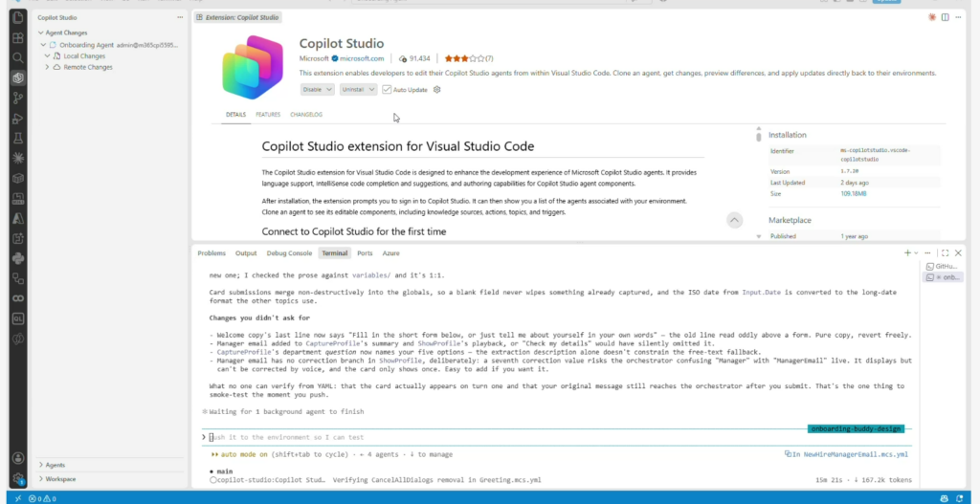This screenshot has height=504, width=980.
Task: Open terminal panel more actions ellipsis
Action: 927,252
